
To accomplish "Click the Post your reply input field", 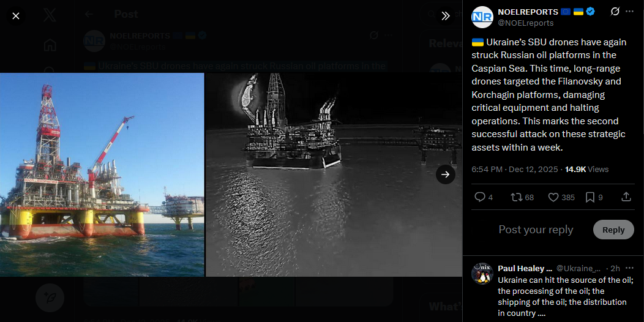I will 536,230.
